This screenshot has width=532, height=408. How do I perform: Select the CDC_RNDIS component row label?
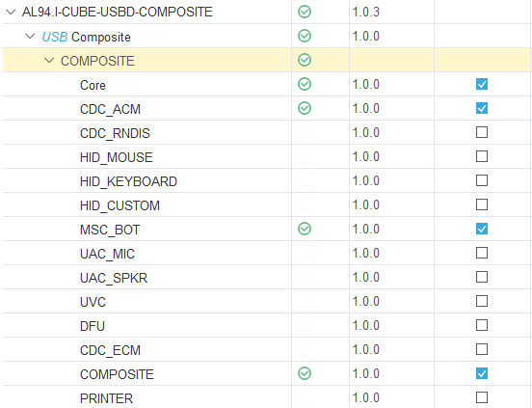[x=115, y=133]
